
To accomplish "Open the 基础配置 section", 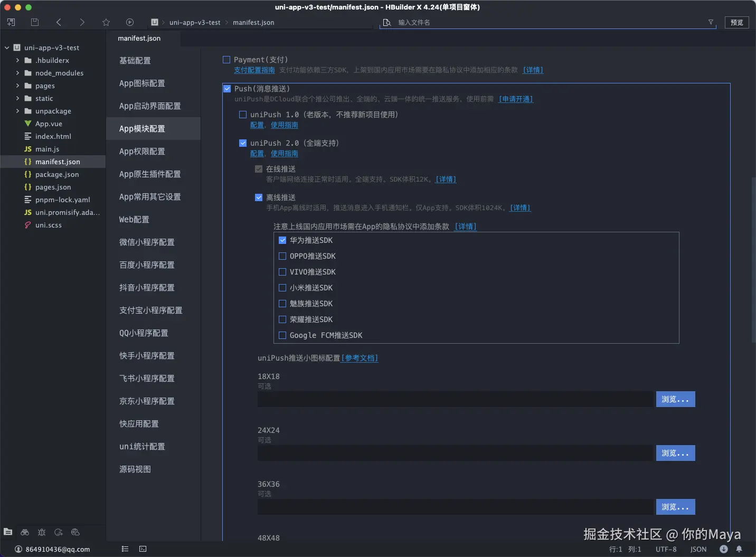I will pos(153,61).
